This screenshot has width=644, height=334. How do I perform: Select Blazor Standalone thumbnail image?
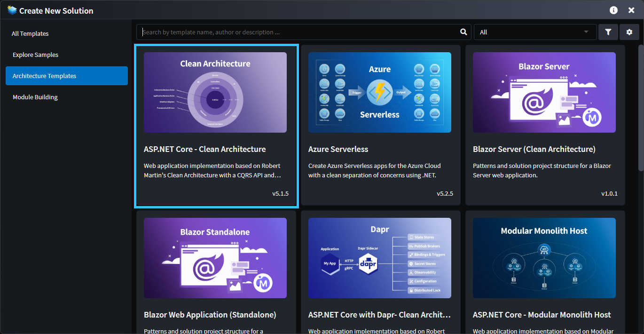[x=215, y=258]
